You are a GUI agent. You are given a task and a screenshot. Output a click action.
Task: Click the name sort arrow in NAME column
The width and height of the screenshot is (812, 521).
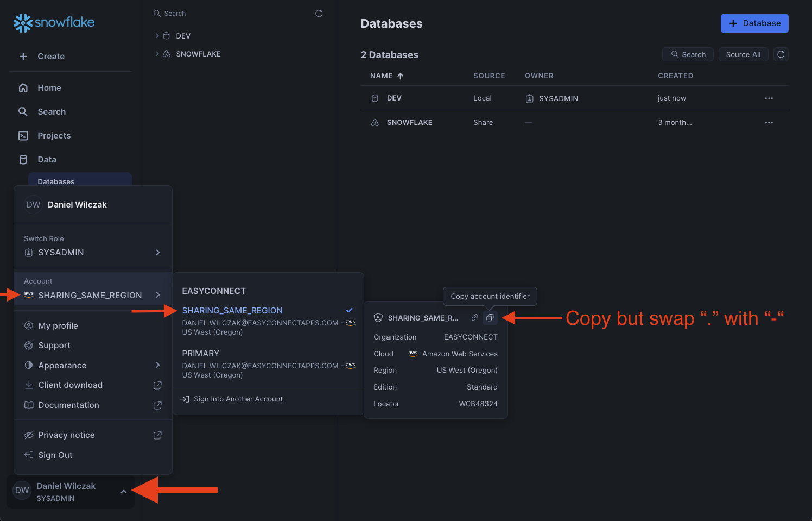coord(401,76)
